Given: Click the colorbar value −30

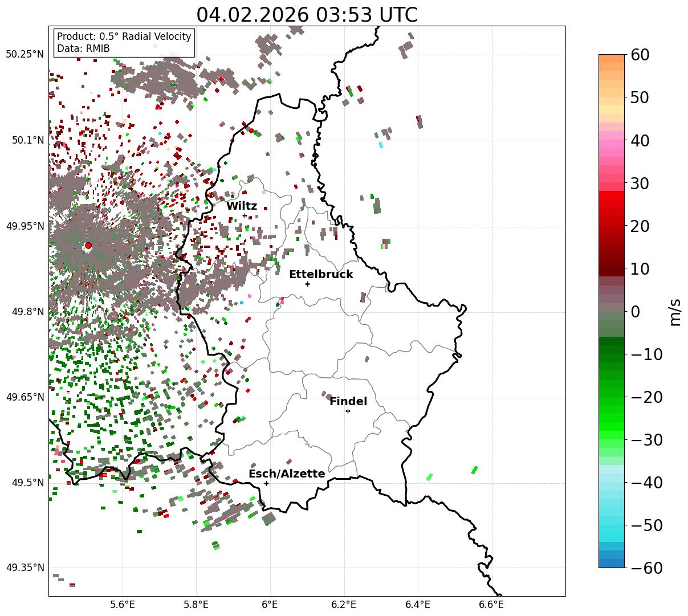Looking at the screenshot, I should click(646, 440).
